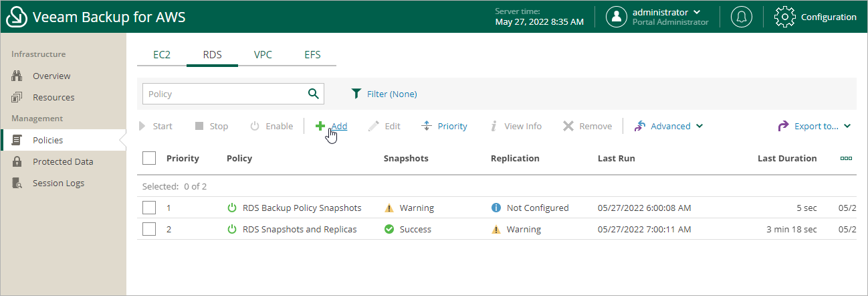Image resolution: width=868 pixels, height=296 pixels.
Task: Click the Policy search input field
Action: coord(224,94)
